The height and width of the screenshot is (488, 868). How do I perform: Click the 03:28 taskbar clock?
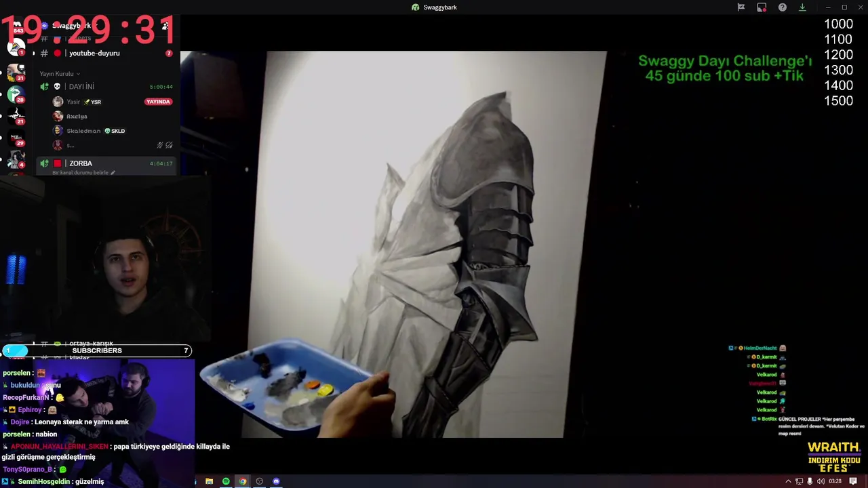tap(835, 481)
